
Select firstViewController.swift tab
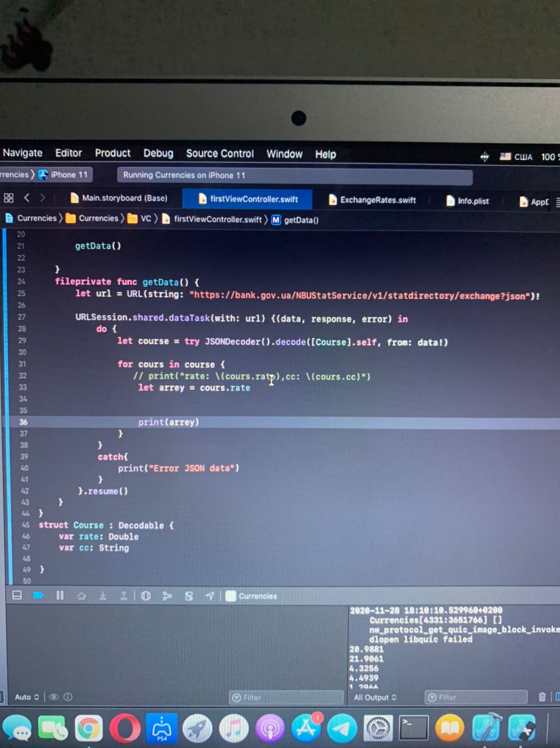coord(248,199)
